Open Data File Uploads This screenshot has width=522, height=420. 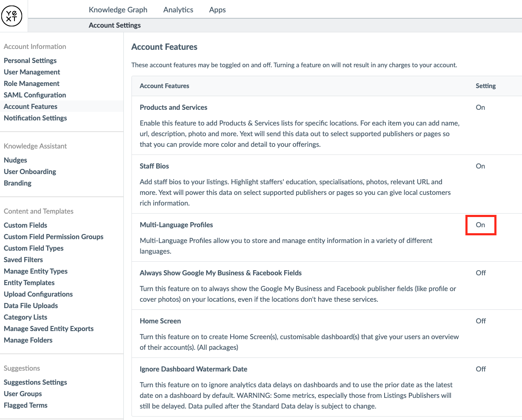coord(31,306)
